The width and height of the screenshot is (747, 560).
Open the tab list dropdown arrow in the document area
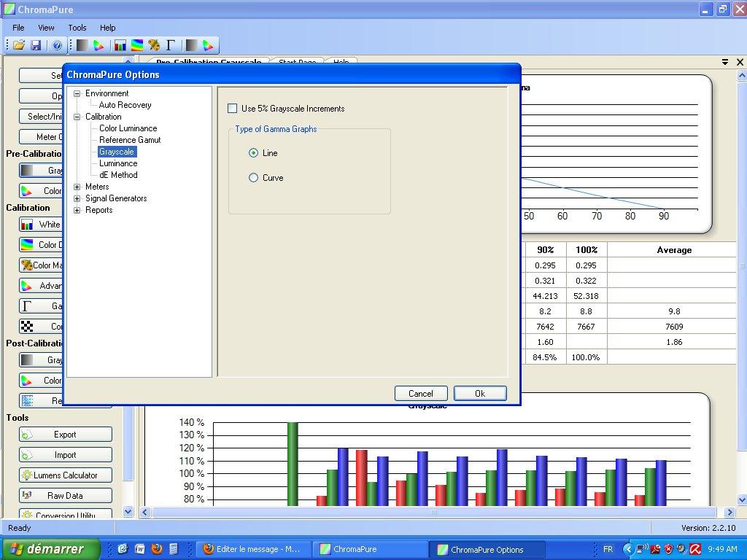[x=725, y=62]
